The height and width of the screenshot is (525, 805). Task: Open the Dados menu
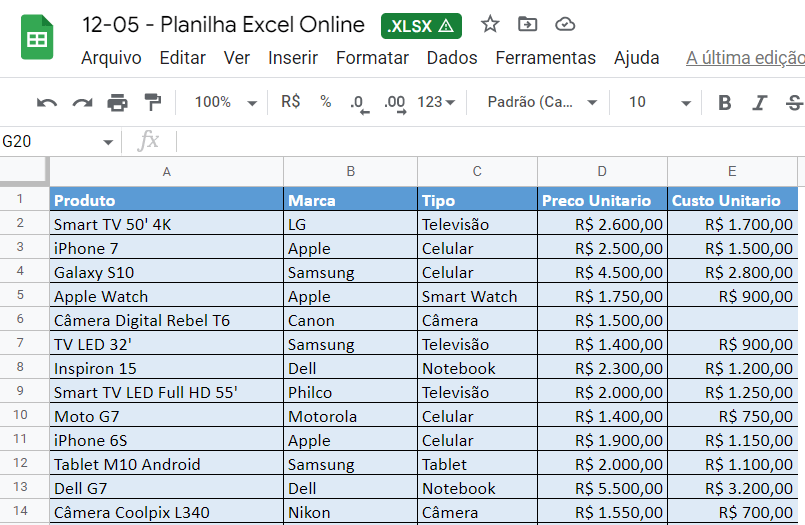(452, 58)
